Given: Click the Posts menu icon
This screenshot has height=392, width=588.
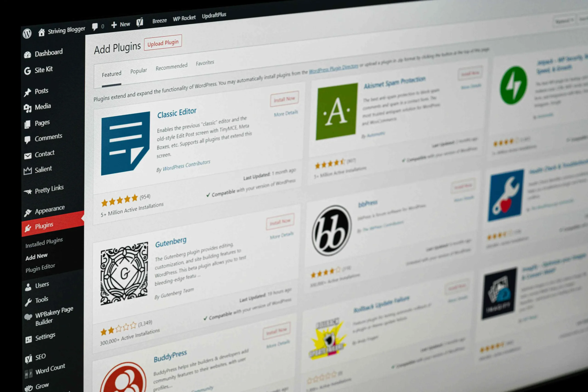Looking at the screenshot, I should [27, 91].
